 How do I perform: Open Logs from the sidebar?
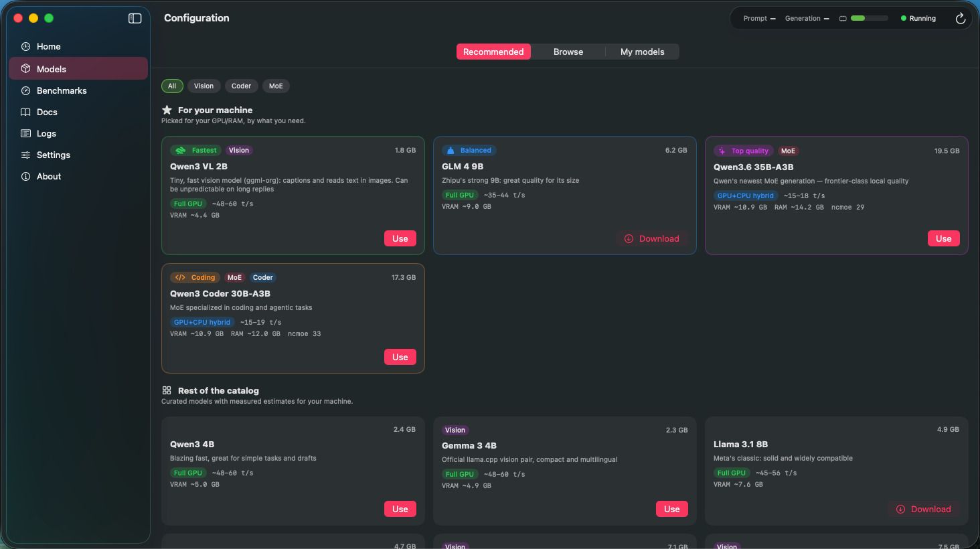click(78, 134)
